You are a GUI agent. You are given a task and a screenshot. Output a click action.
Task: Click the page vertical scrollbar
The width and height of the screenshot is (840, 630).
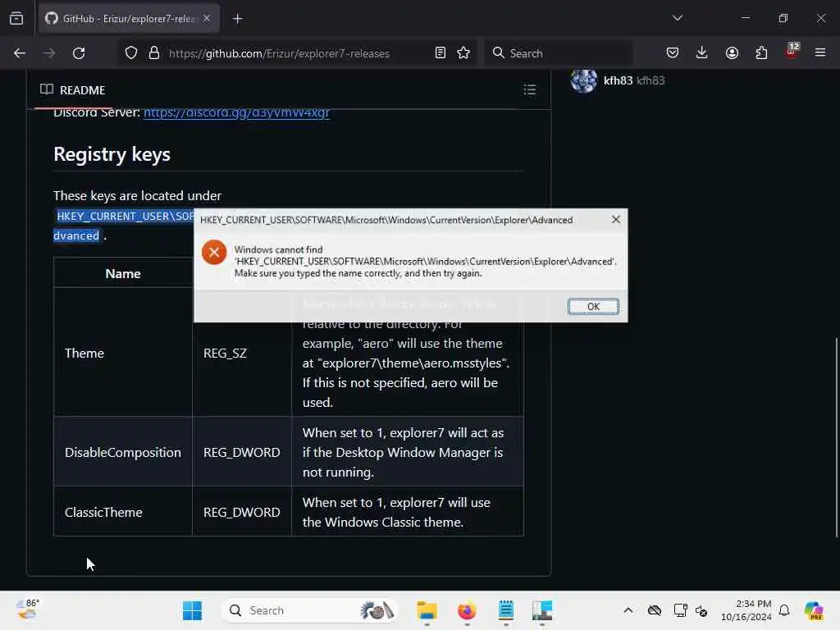point(836,436)
